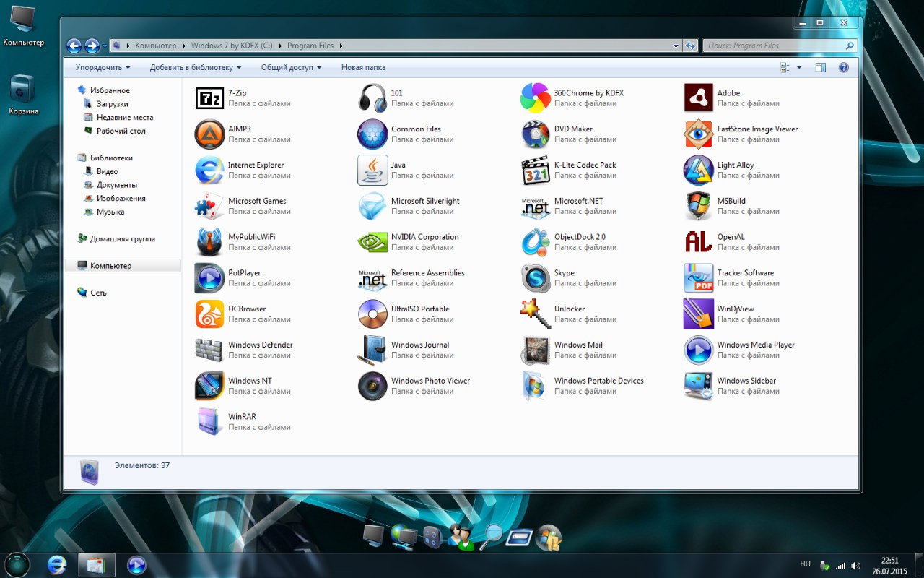924x578 pixels.
Task: Open the view options dropdown arrow
Action: coord(799,67)
